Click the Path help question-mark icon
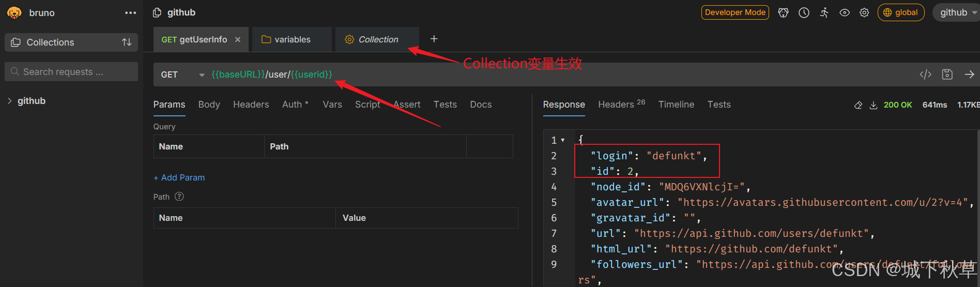Screen dimensions: 980x287 179,197
